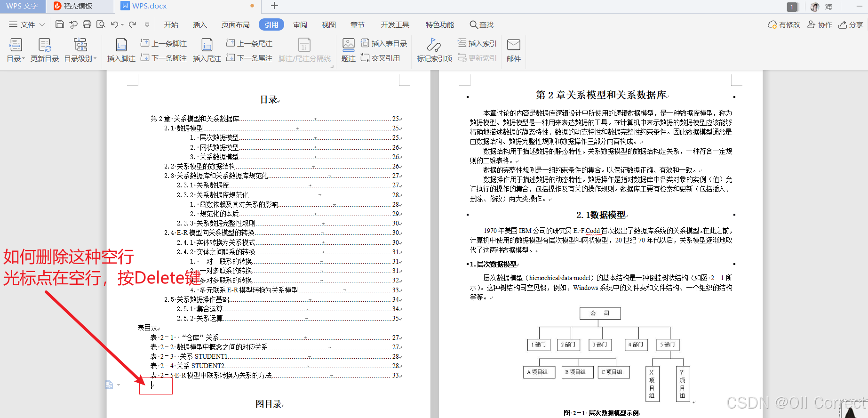The image size is (868, 418).
Task: Switch to the 审阅 ribbon tab
Action: (300, 24)
